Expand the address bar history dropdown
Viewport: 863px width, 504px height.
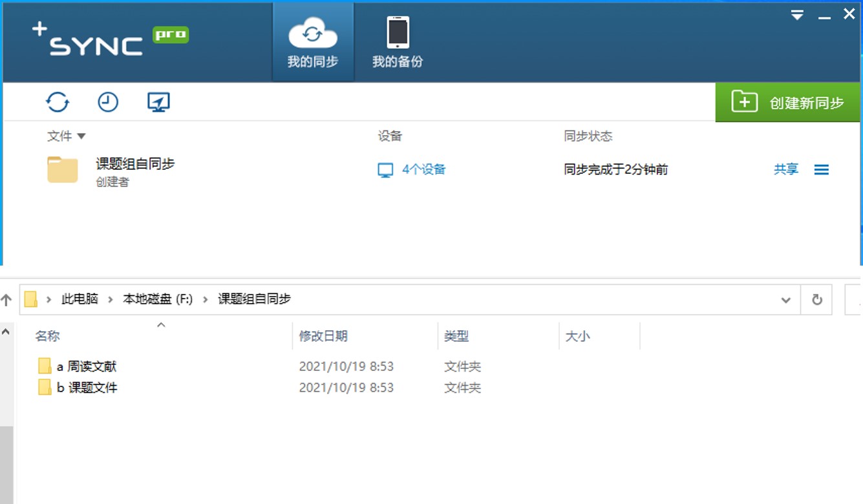pyautogui.click(x=786, y=300)
